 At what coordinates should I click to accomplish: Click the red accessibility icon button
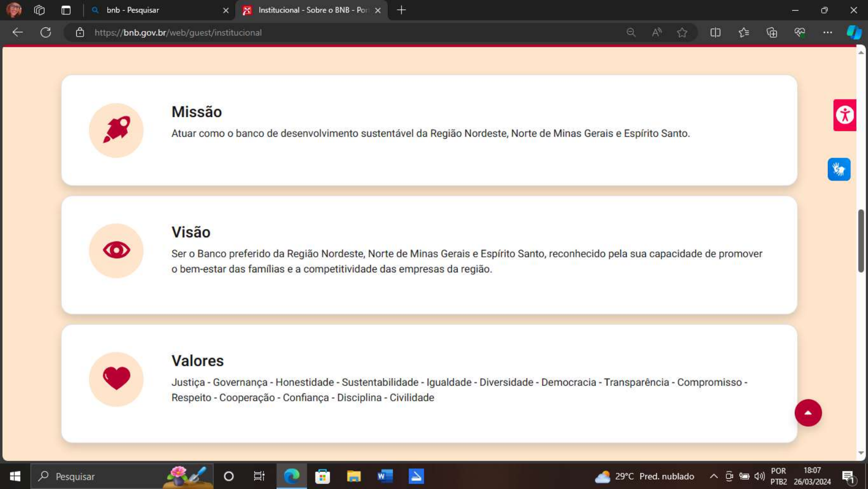[x=844, y=115]
